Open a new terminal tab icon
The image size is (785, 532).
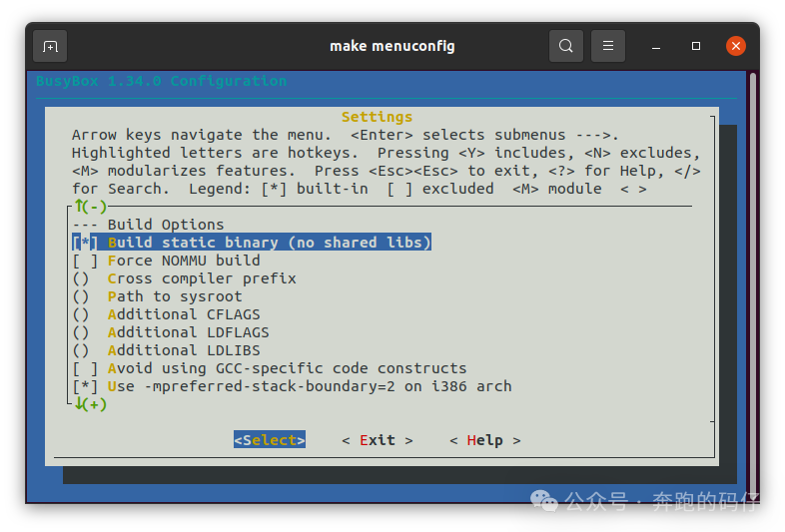coord(50,46)
